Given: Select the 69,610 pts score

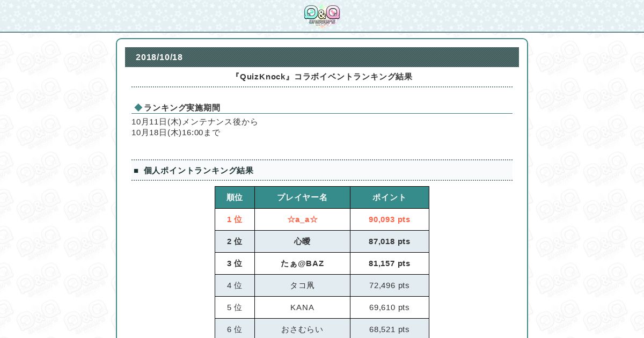Looking at the screenshot, I should point(390,307).
